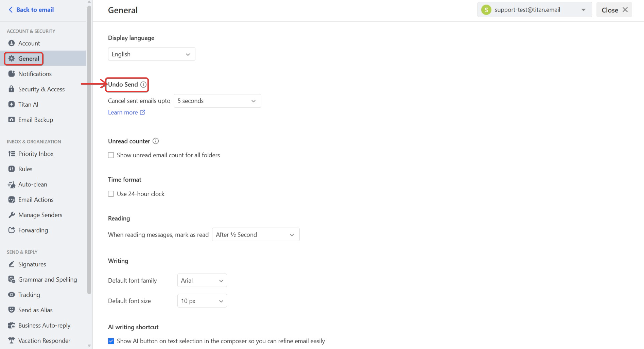
Task: Open the mark as read timing dropdown
Action: pyautogui.click(x=256, y=234)
